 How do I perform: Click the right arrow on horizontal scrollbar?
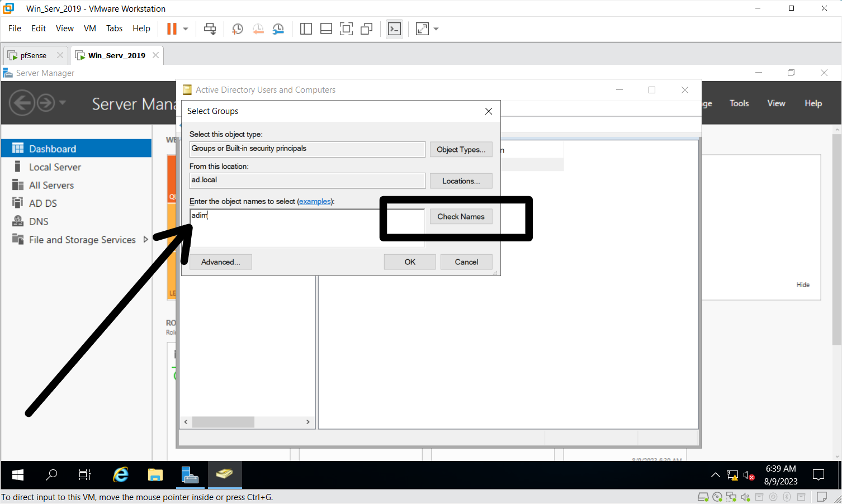coord(308,422)
